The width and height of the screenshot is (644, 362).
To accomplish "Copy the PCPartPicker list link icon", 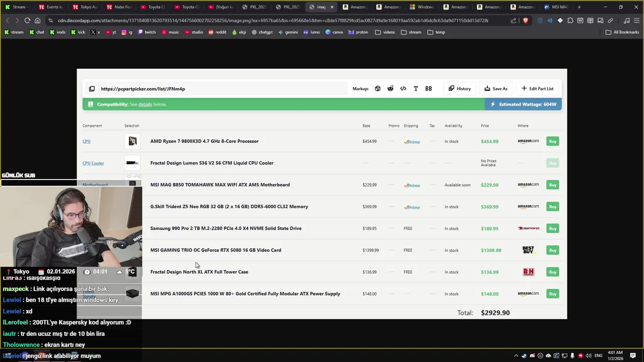I will pos(92,88).
